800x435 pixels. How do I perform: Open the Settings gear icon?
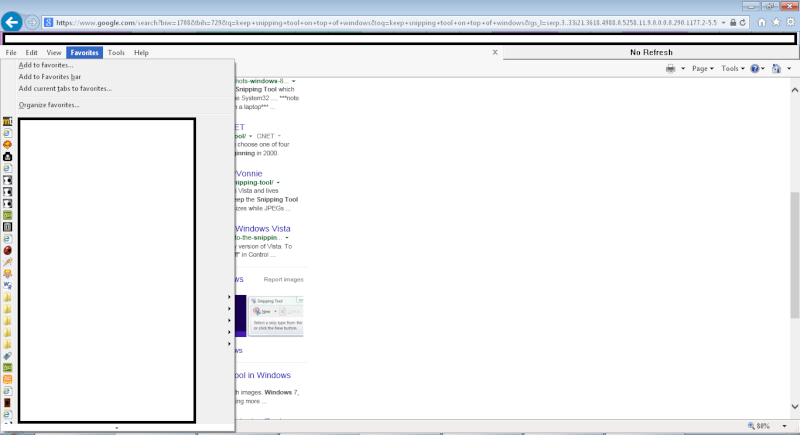pyautogui.click(x=790, y=22)
